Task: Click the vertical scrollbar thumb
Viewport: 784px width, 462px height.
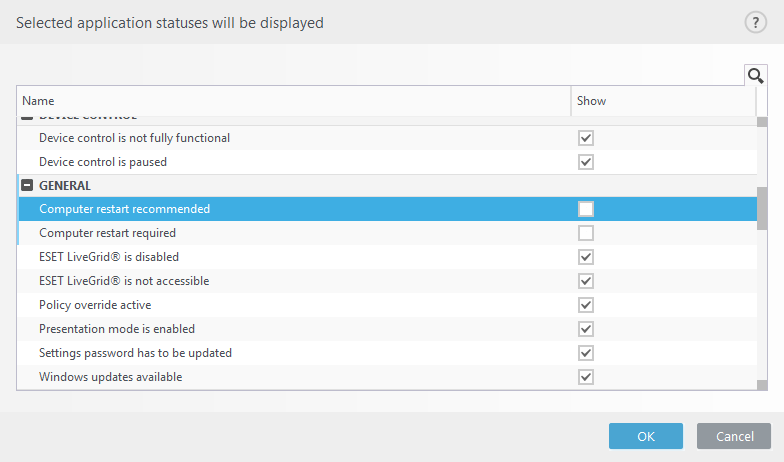Action: point(762,208)
